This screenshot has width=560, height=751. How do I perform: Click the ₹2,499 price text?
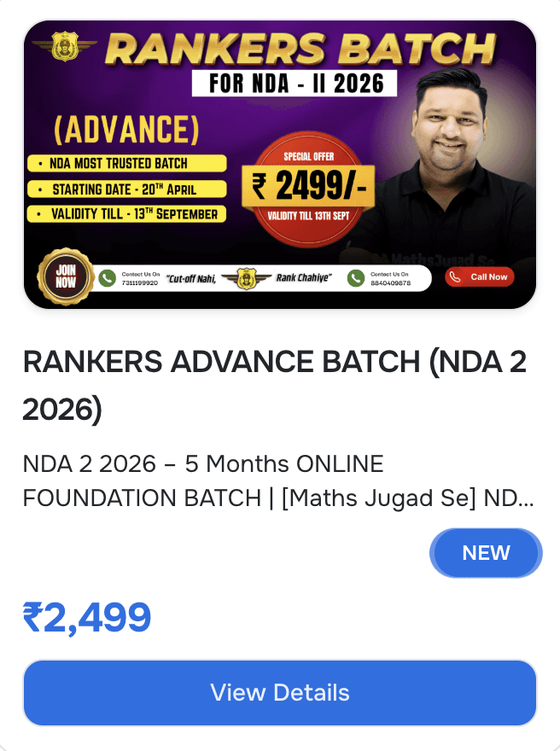click(87, 617)
